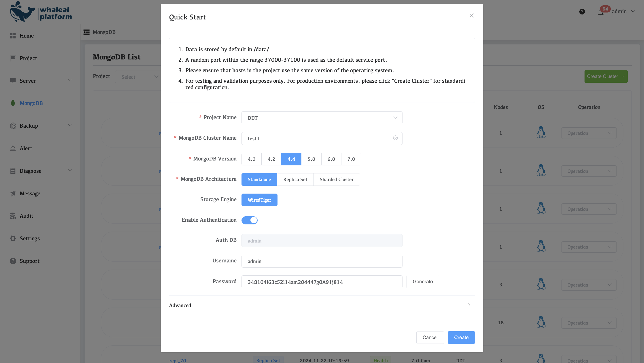Open the MongoDB section in the sidebar

31,103
